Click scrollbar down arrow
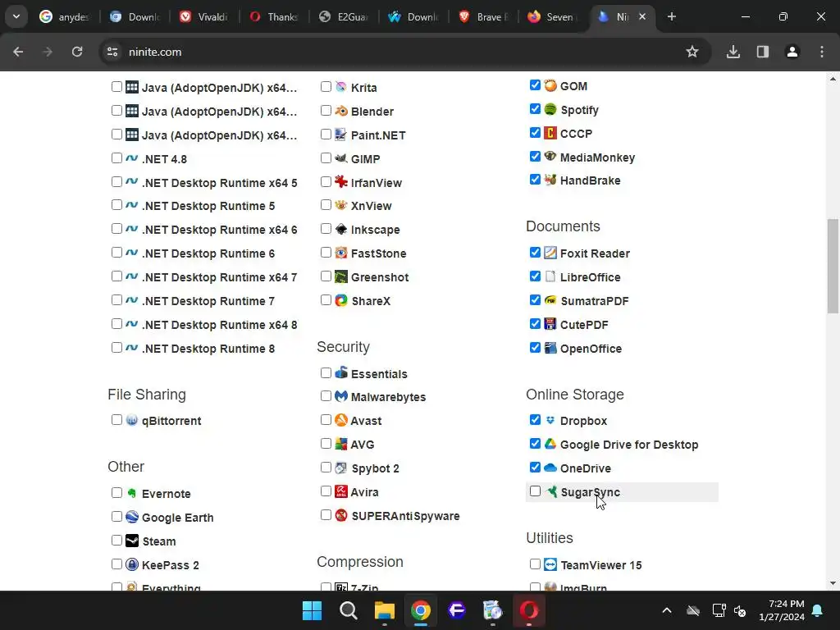 click(x=833, y=583)
